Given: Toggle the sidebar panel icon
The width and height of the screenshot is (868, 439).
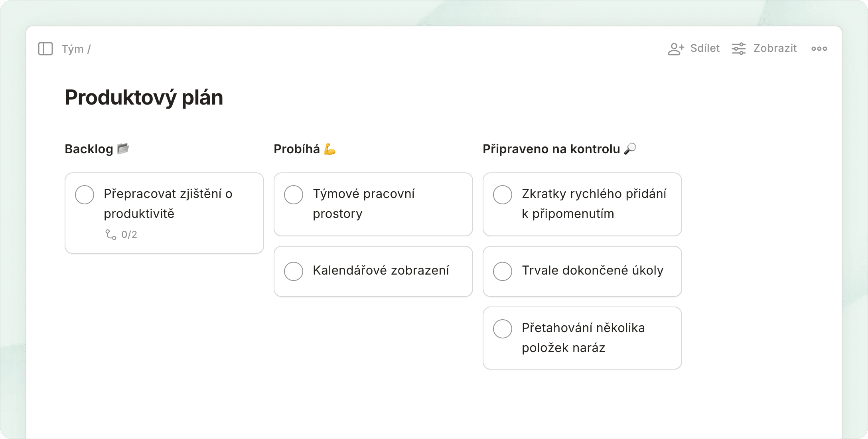Looking at the screenshot, I should [x=45, y=49].
